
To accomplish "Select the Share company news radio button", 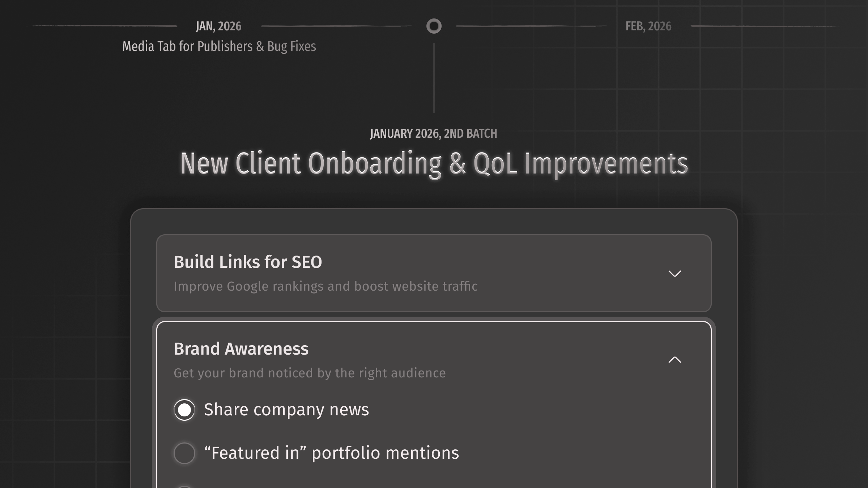I will 184,410.
